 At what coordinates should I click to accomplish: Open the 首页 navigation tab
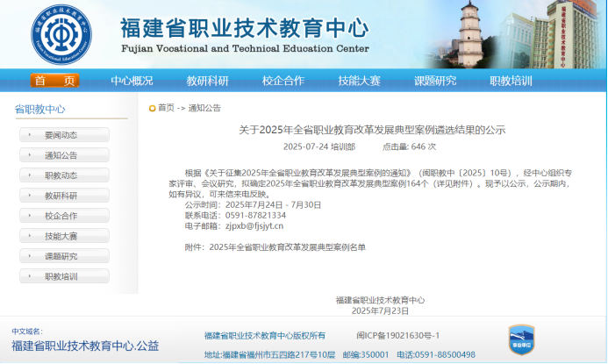pyautogui.click(x=55, y=81)
